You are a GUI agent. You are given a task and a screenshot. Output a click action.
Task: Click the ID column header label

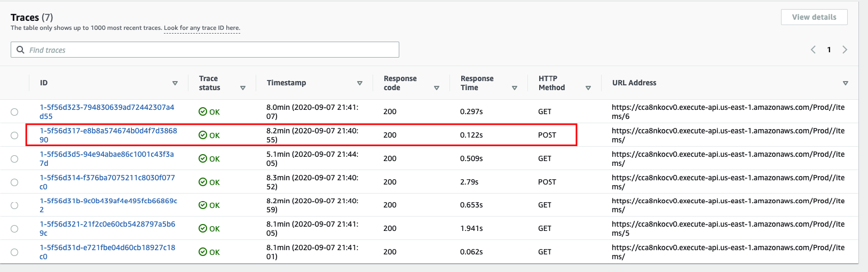coord(44,83)
